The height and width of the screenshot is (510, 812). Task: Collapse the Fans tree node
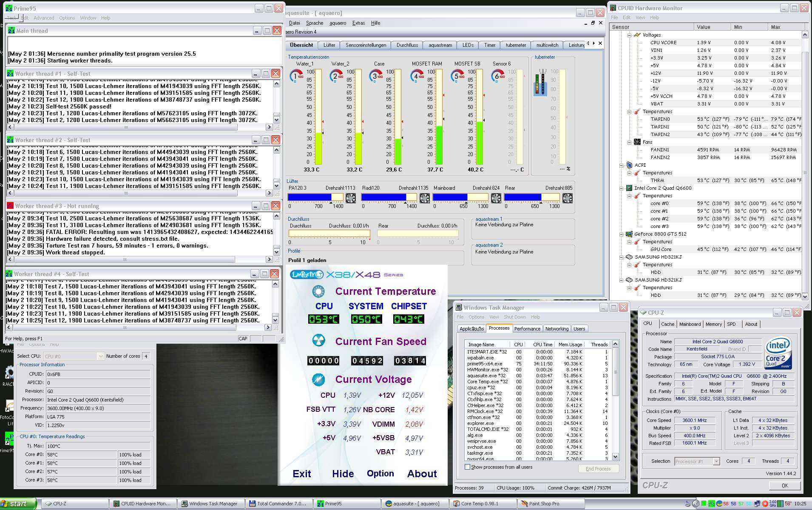(630, 142)
